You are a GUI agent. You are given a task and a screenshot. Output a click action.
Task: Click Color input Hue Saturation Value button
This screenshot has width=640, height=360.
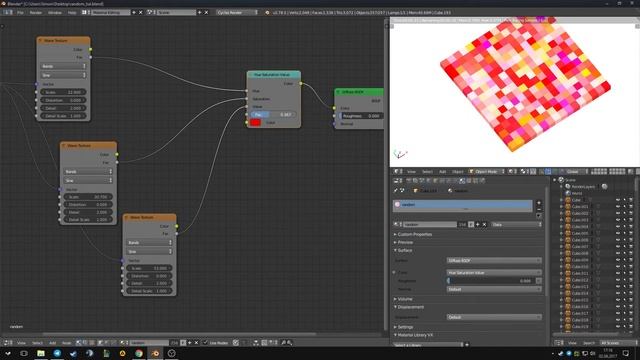(494, 273)
